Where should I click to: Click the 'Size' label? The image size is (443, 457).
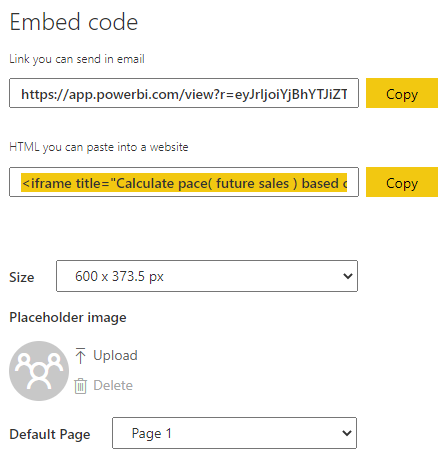(22, 277)
